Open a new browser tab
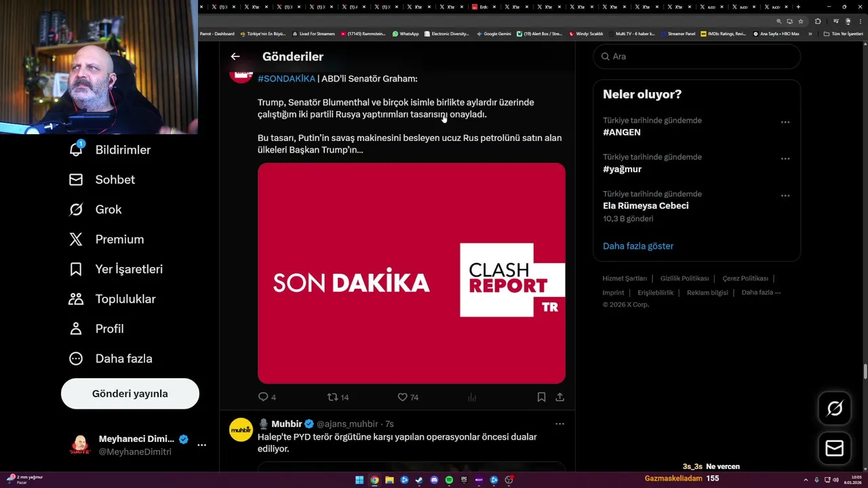Image resolution: width=868 pixels, height=488 pixels. click(798, 7)
